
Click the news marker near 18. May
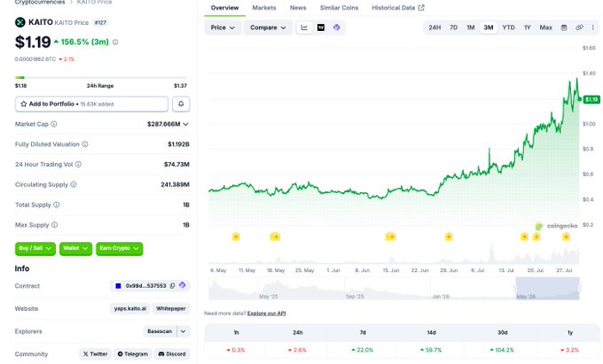point(275,236)
